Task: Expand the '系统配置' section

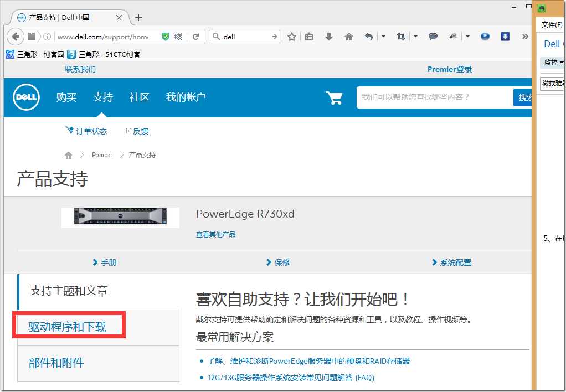Action: (451, 262)
